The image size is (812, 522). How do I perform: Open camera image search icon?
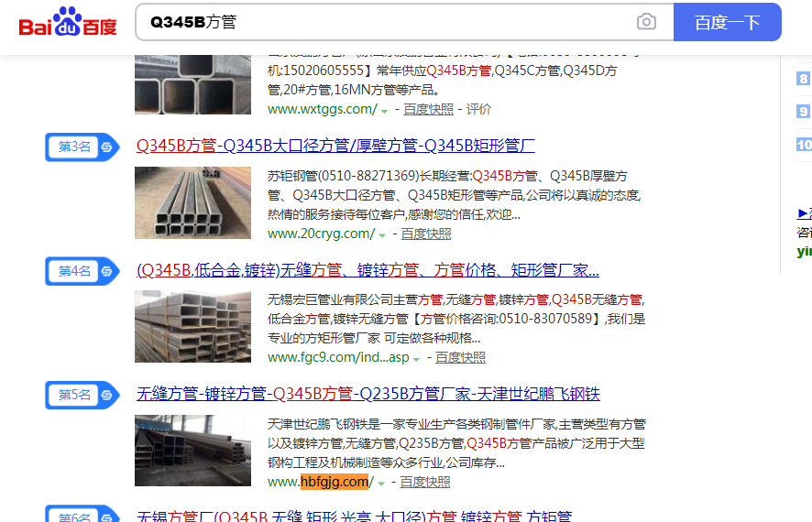coord(646,22)
